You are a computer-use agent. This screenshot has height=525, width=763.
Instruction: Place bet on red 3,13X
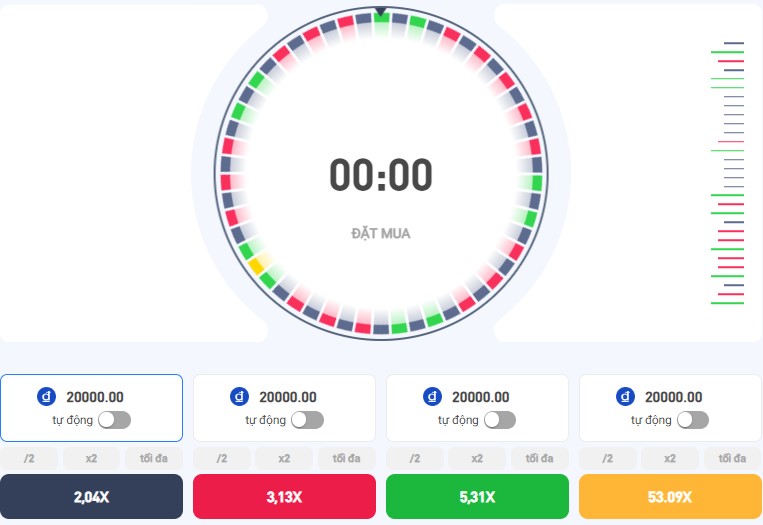pyautogui.click(x=284, y=497)
